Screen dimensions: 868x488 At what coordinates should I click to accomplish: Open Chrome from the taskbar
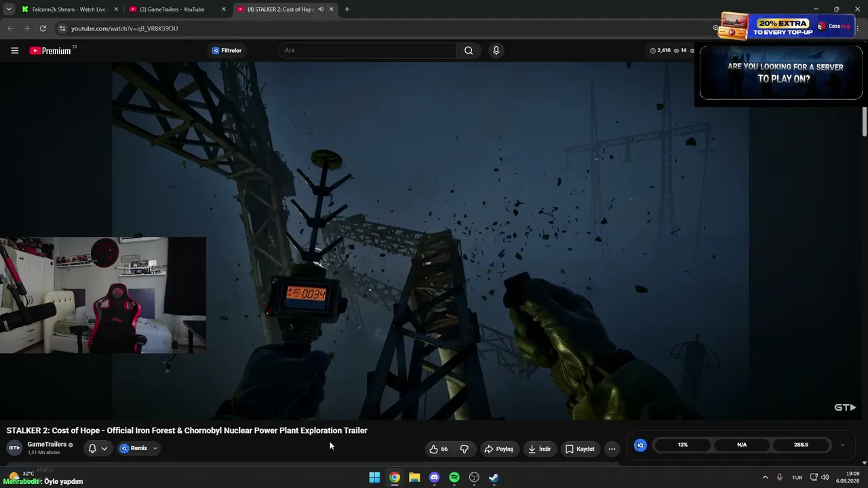394,477
